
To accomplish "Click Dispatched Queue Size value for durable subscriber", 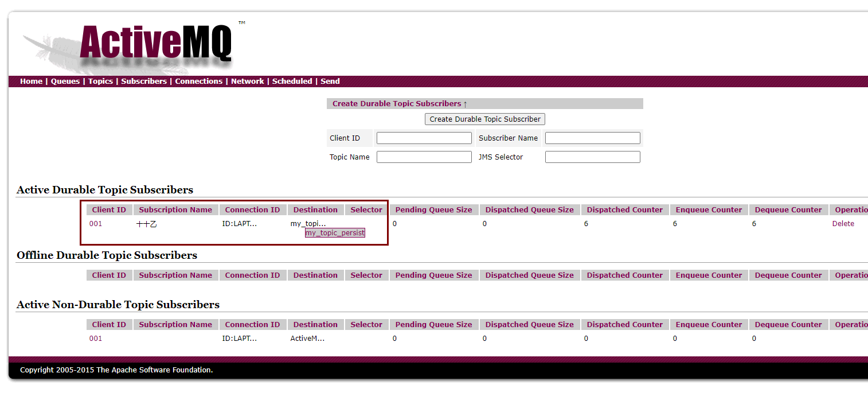I will coord(484,224).
